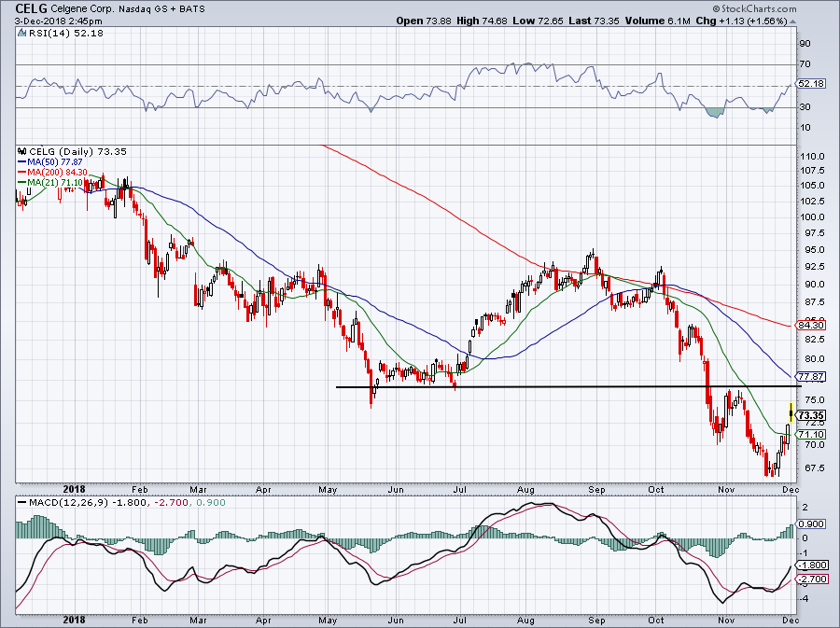Click the RSI 52.18 value tag
Viewport: 840px width, 628px height.
810,84
